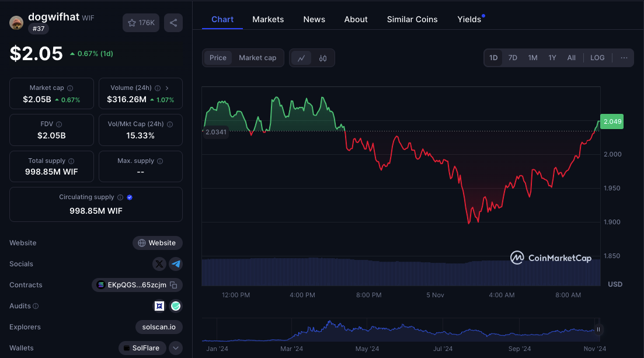Image resolution: width=644 pixels, height=358 pixels.
Task: Click the 15.33% Vol/Mkt Cap value
Action: pos(141,135)
